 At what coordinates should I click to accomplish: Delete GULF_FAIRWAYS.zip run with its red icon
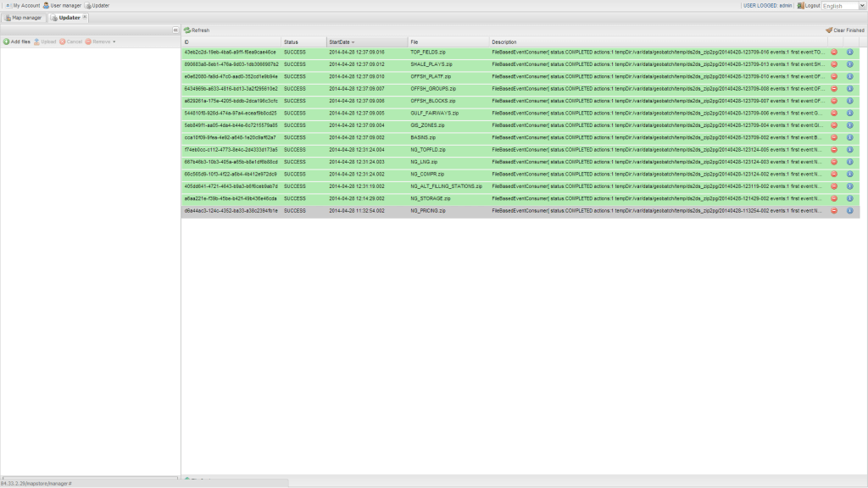(x=834, y=113)
